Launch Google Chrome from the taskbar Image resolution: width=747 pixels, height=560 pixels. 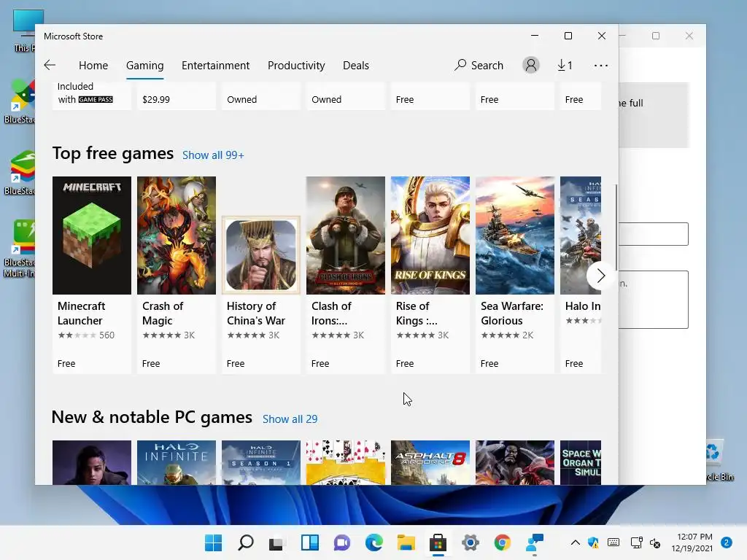tap(502, 542)
